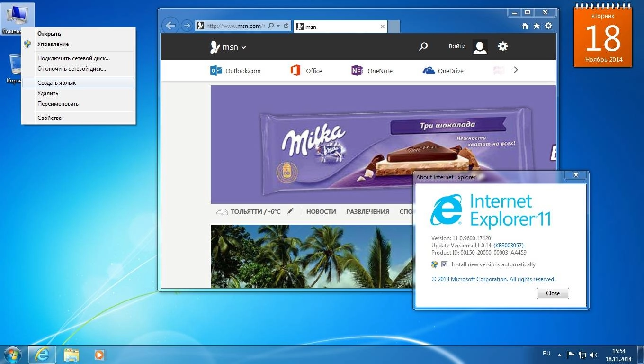The height and width of the screenshot is (364, 644).
Task: Choose Переименовать in context menu
Action: click(x=79, y=104)
